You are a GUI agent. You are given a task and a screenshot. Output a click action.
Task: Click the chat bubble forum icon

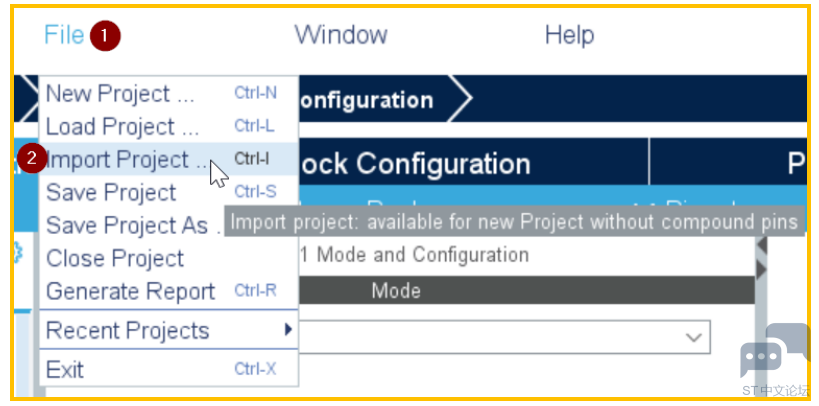point(774,350)
